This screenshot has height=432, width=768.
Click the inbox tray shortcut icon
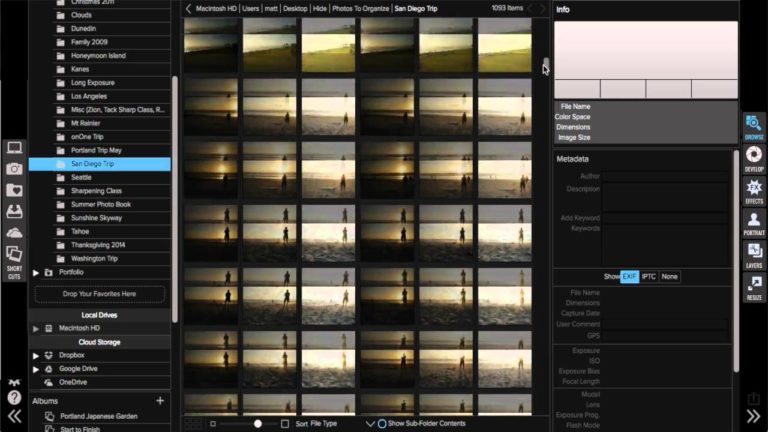tap(14, 212)
